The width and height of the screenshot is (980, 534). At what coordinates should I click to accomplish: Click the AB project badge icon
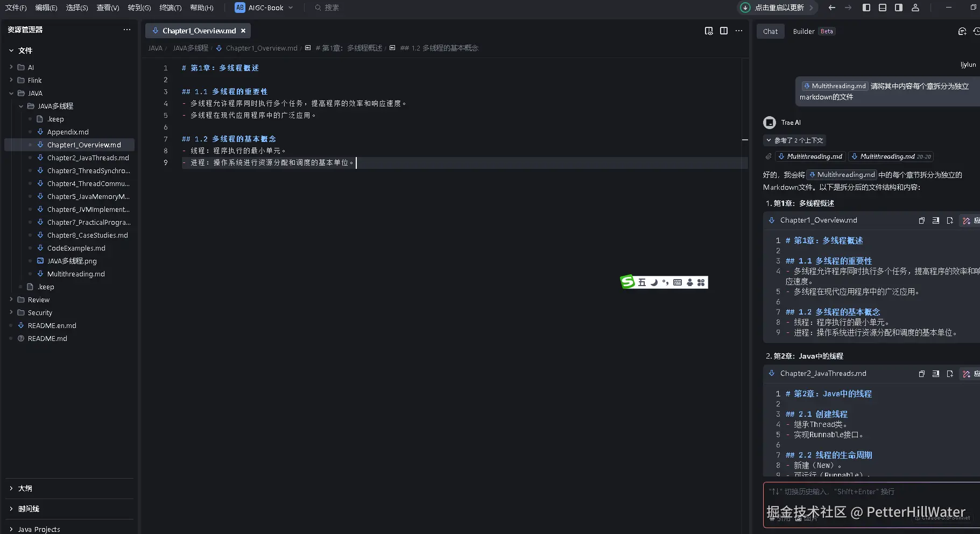click(240, 8)
